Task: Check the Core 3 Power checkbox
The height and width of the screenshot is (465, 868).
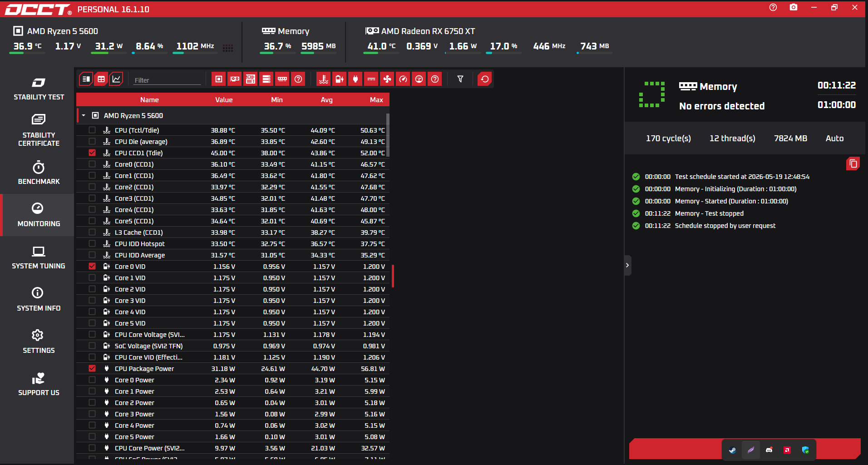Action: click(92, 414)
